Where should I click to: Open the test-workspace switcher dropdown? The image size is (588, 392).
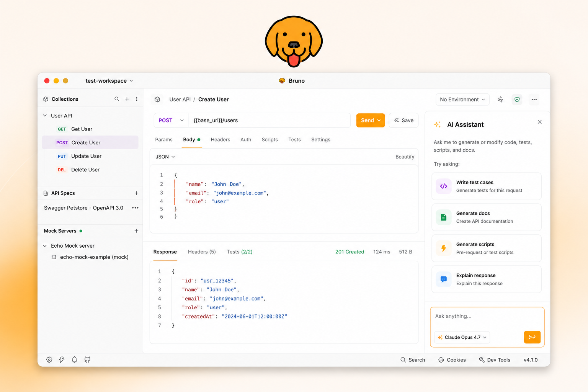coord(109,81)
